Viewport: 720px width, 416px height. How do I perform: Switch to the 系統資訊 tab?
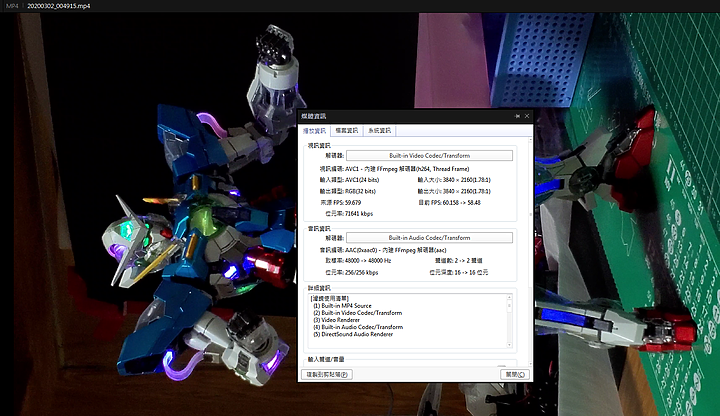[x=379, y=131]
